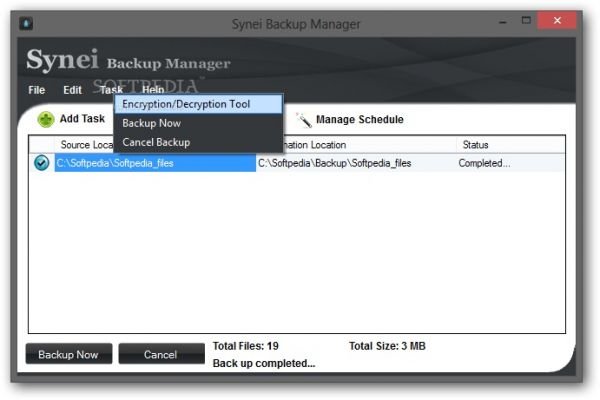This screenshot has height=400, width=600.
Task: Open the Edit menu
Action: [x=72, y=90]
